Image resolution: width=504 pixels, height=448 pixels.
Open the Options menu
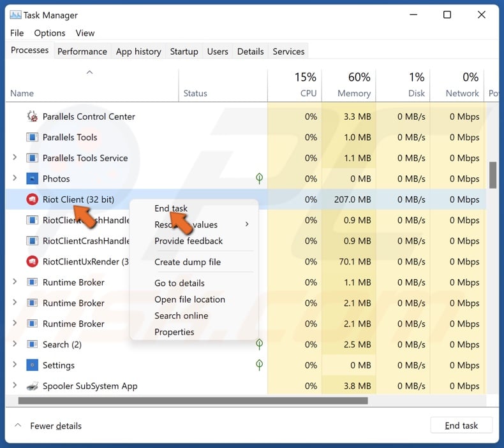[x=50, y=33]
